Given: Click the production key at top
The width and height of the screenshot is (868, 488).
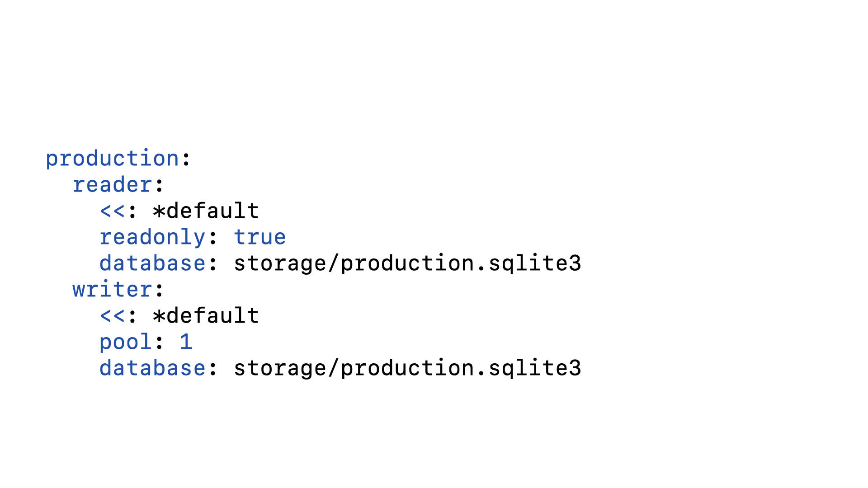Looking at the screenshot, I should click(112, 159).
